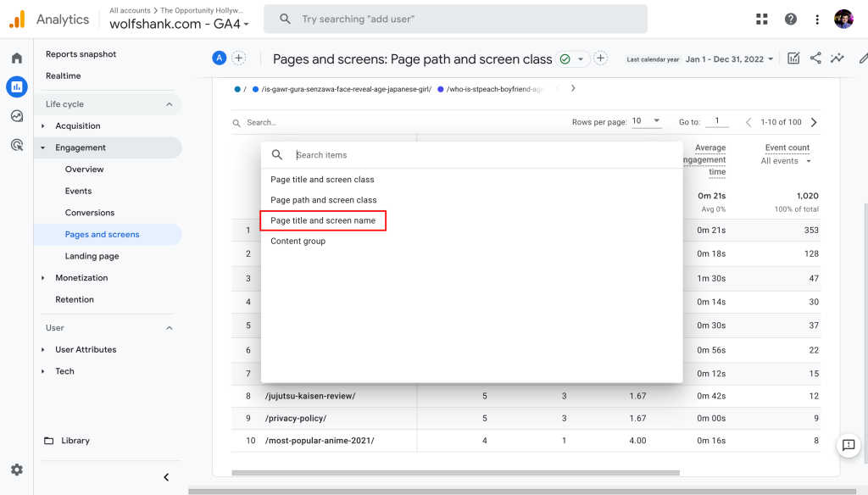Open the All events count dropdown
The height and width of the screenshot is (495, 868).
tap(785, 160)
